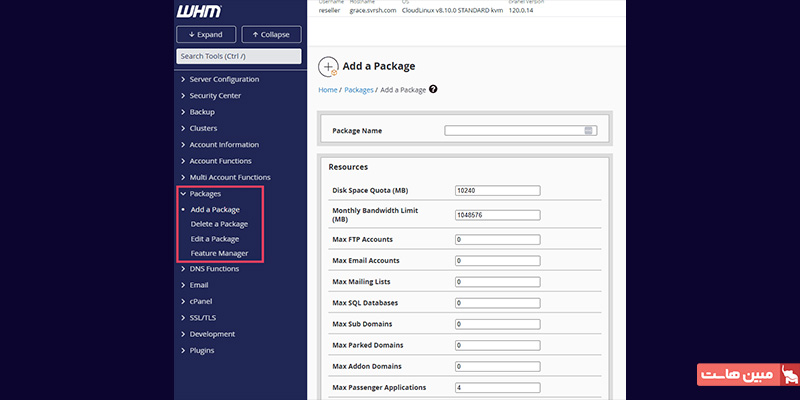Expand the Security Center section
Image resolution: width=800 pixels, height=400 pixels.
click(x=215, y=96)
